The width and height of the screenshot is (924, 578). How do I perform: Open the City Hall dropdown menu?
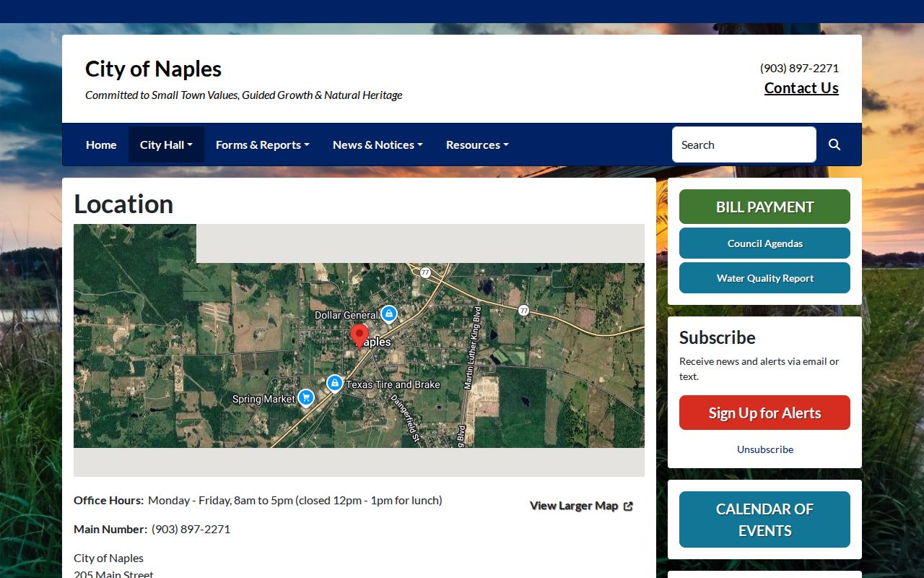(x=166, y=144)
